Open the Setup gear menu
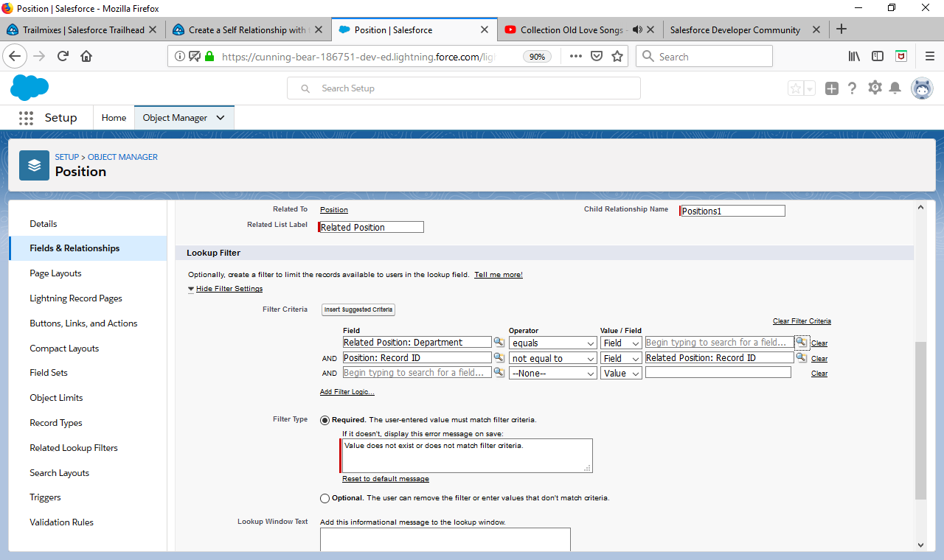This screenshot has height=560, width=944. pos(875,88)
